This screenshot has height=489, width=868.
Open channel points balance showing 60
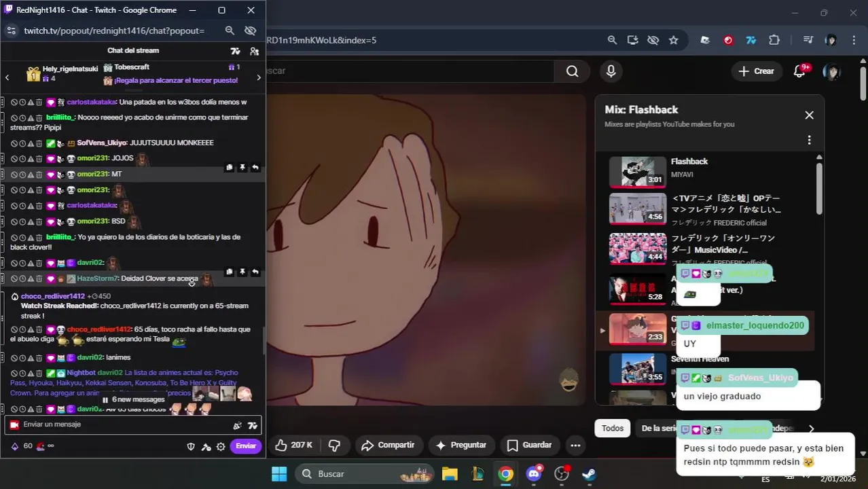click(22, 446)
